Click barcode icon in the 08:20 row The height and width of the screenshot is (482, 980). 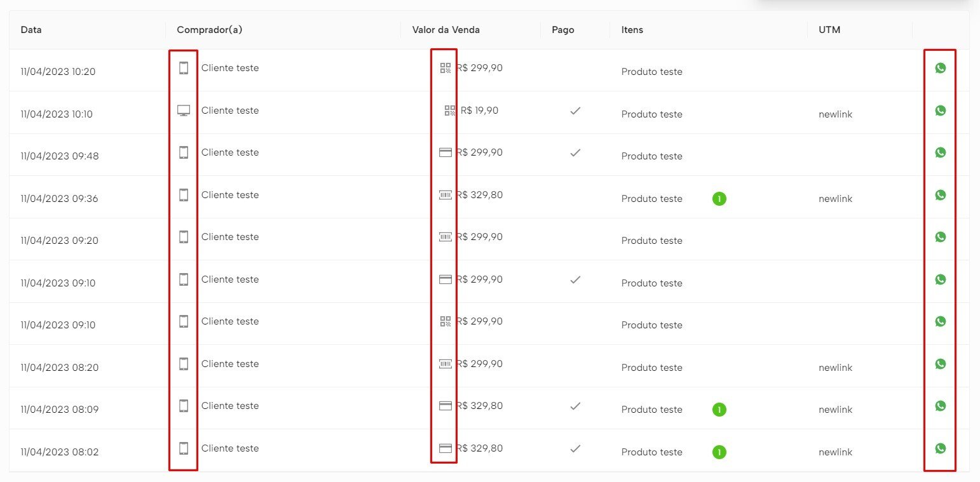tap(446, 364)
